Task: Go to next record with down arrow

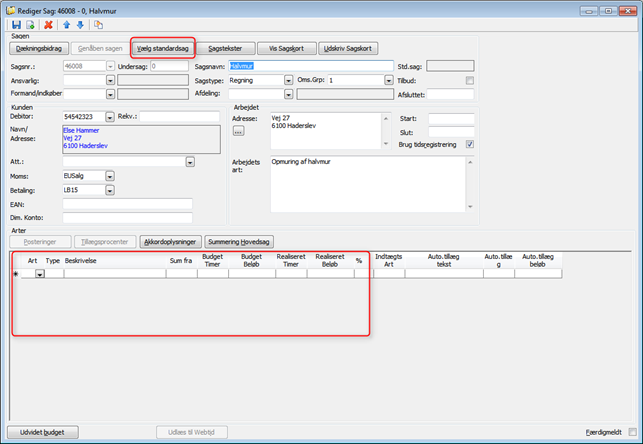Action: [80, 24]
